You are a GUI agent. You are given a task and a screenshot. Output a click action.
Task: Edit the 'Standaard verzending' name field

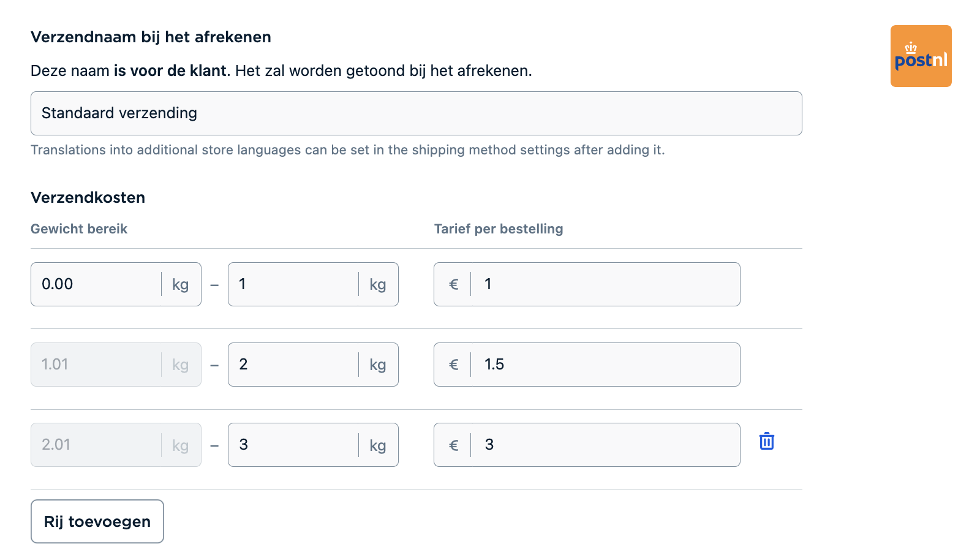(416, 113)
